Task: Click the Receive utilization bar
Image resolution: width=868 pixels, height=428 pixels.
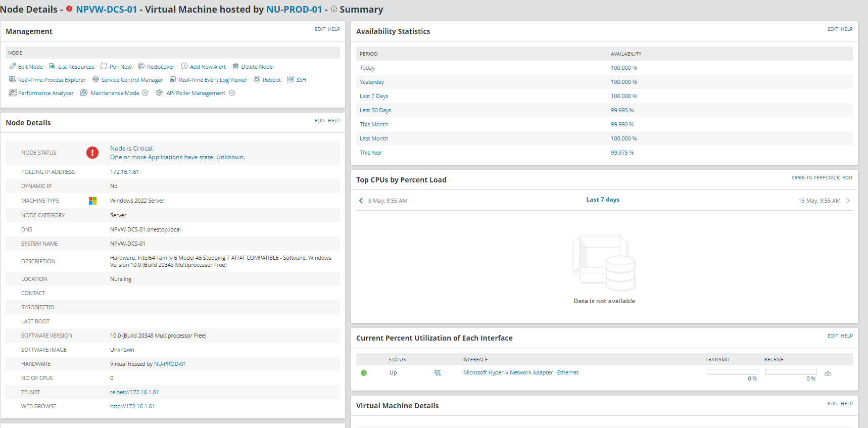Action: coord(791,372)
